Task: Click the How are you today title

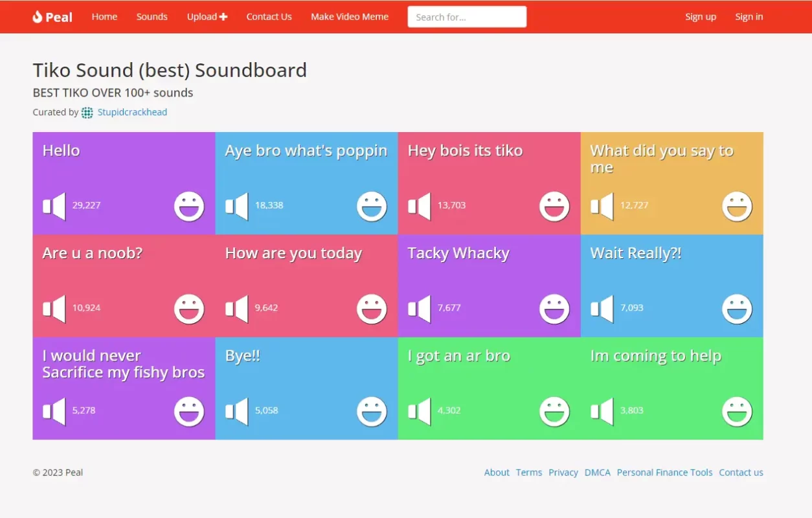Action: pyautogui.click(x=293, y=254)
